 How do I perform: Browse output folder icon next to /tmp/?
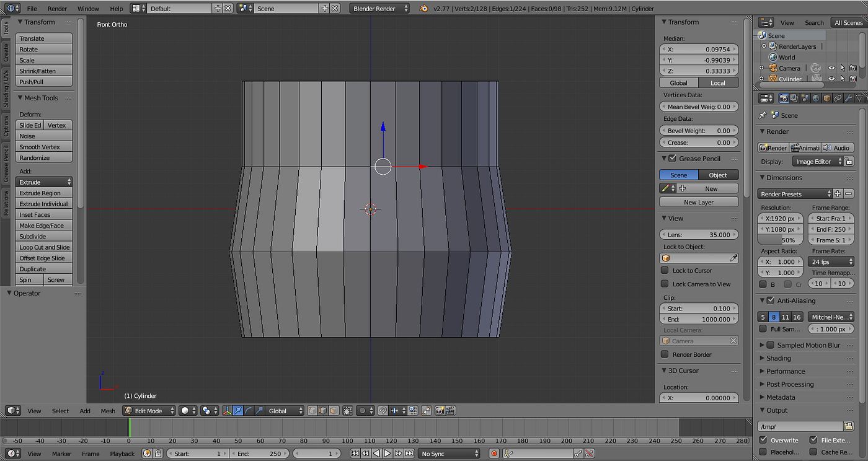(x=848, y=426)
